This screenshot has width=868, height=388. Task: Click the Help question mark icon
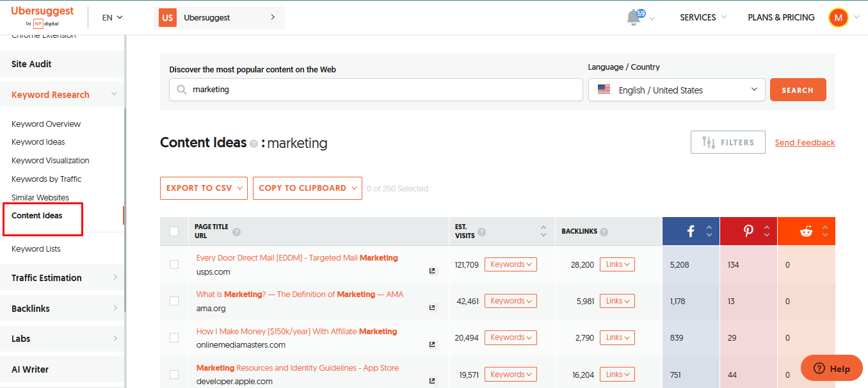pos(819,368)
